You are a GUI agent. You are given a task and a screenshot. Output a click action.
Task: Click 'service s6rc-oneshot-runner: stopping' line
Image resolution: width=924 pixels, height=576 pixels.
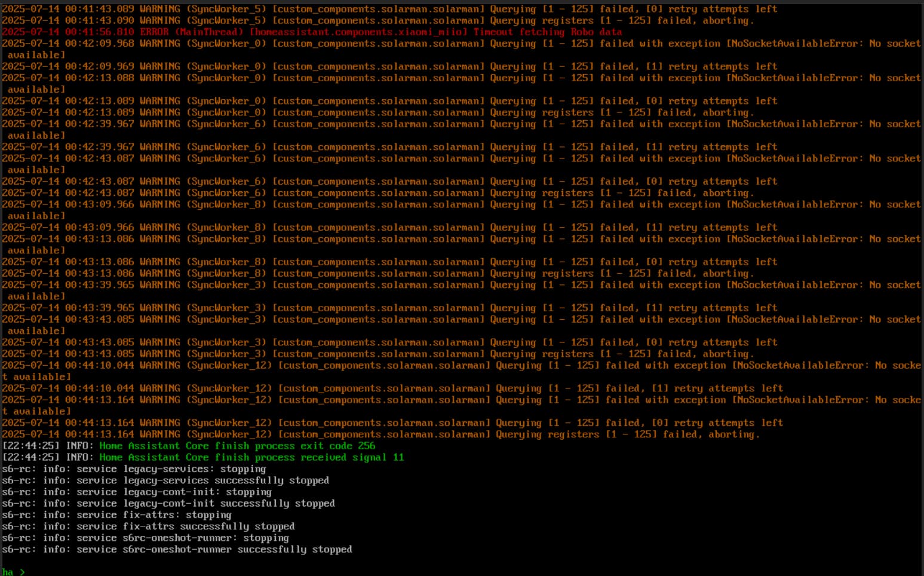(x=145, y=538)
